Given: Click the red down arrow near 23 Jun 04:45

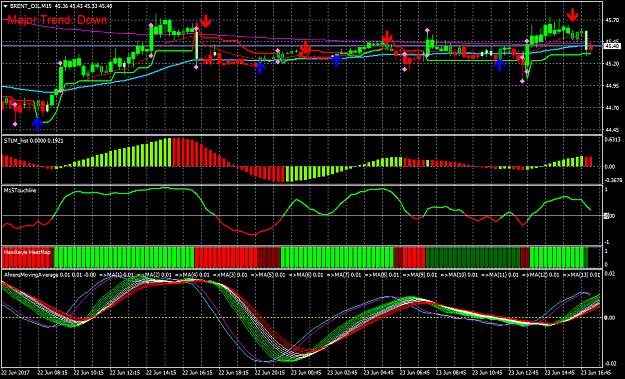Looking at the screenshot, I should click(387, 37).
